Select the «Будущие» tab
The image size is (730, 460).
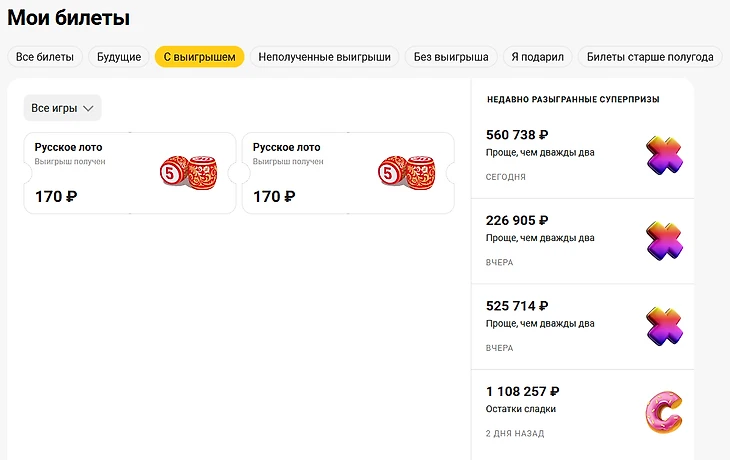pyautogui.click(x=119, y=57)
